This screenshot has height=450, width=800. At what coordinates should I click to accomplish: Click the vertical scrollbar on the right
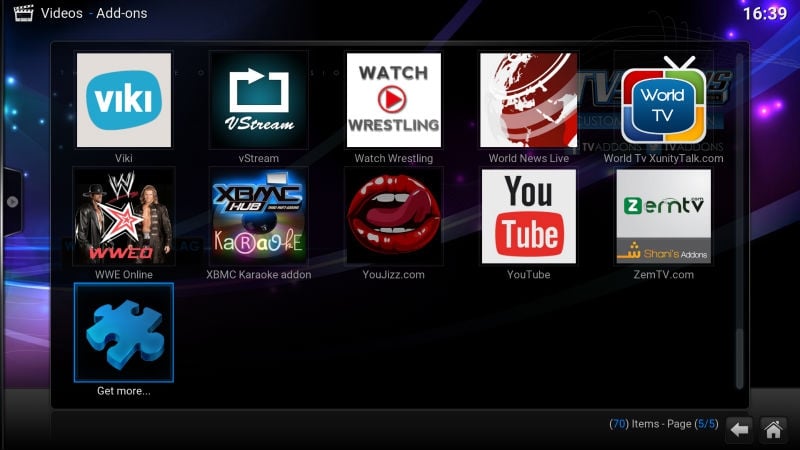740,220
